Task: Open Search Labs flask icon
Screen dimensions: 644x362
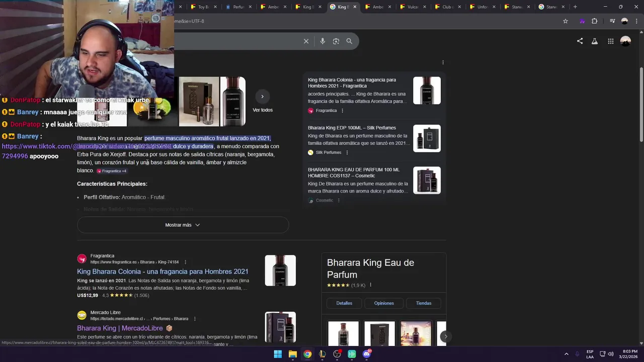Action: click(595, 41)
